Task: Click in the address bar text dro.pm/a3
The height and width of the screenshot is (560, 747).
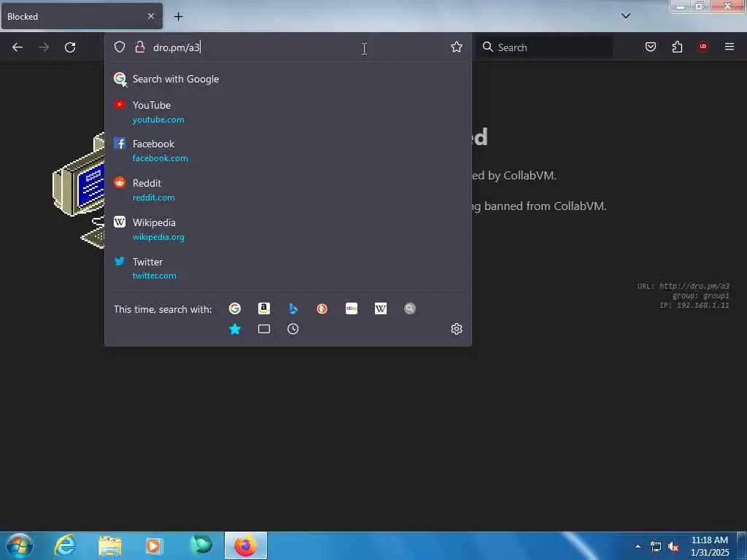Action: point(177,47)
